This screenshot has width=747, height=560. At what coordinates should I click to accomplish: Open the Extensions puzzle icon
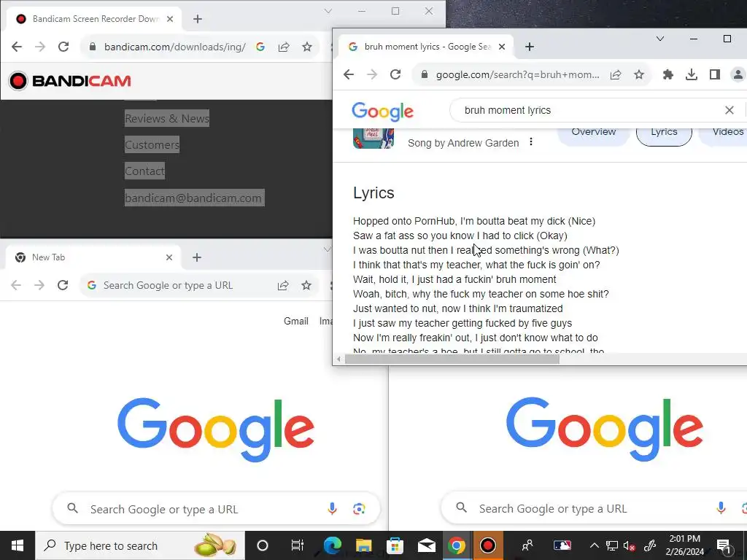tap(668, 74)
